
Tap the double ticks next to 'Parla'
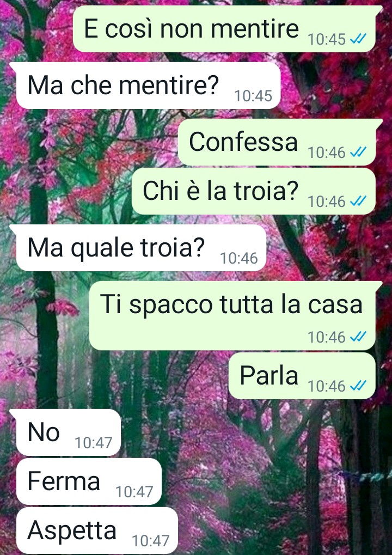tap(358, 386)
